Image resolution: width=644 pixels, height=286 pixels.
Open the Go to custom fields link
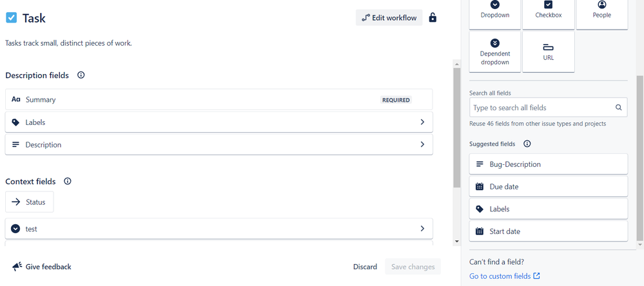[x=504, y=276]
